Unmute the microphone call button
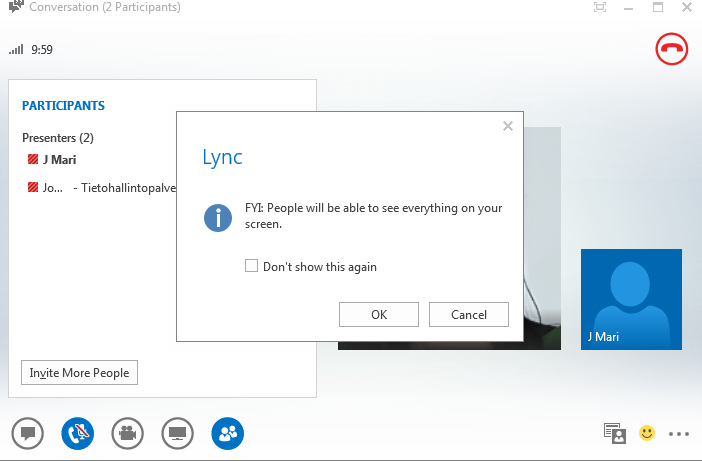The image size is (702, 461). pyautogui.click(x=78, y=434)
